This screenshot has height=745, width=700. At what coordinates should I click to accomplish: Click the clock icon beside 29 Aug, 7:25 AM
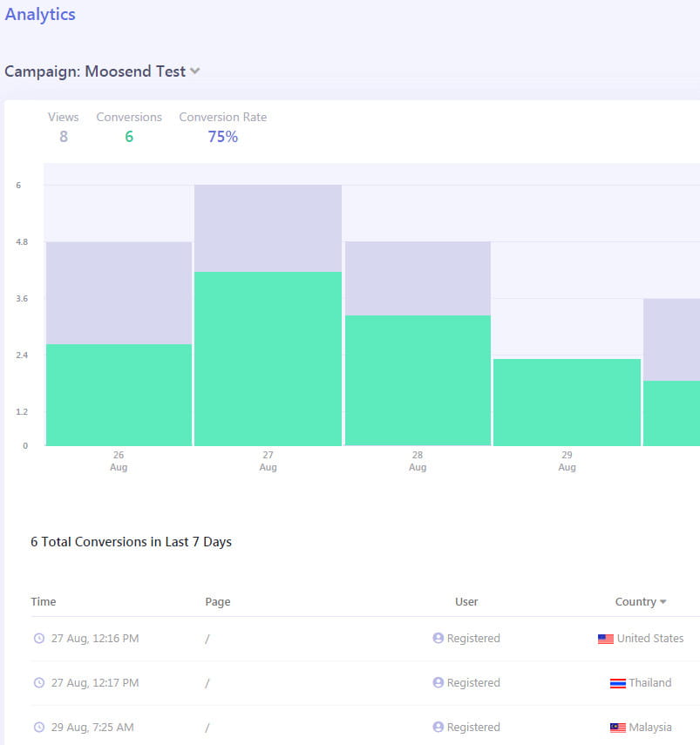(38, 728)
